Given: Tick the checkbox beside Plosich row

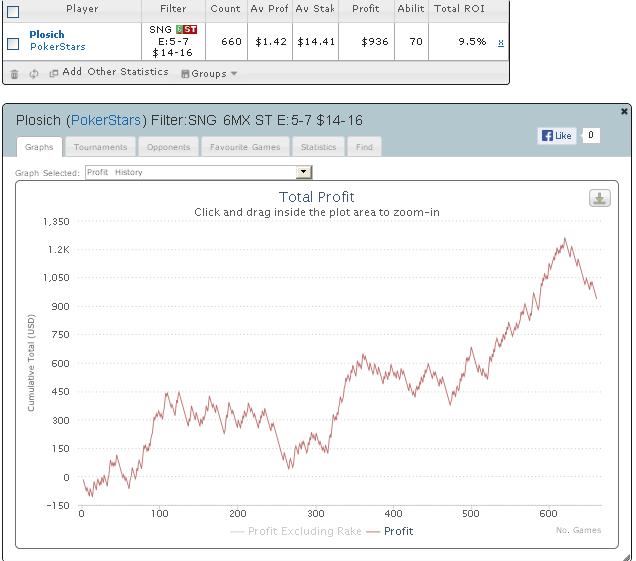Looking at the screenshot, I should click(x=13, y=43).
